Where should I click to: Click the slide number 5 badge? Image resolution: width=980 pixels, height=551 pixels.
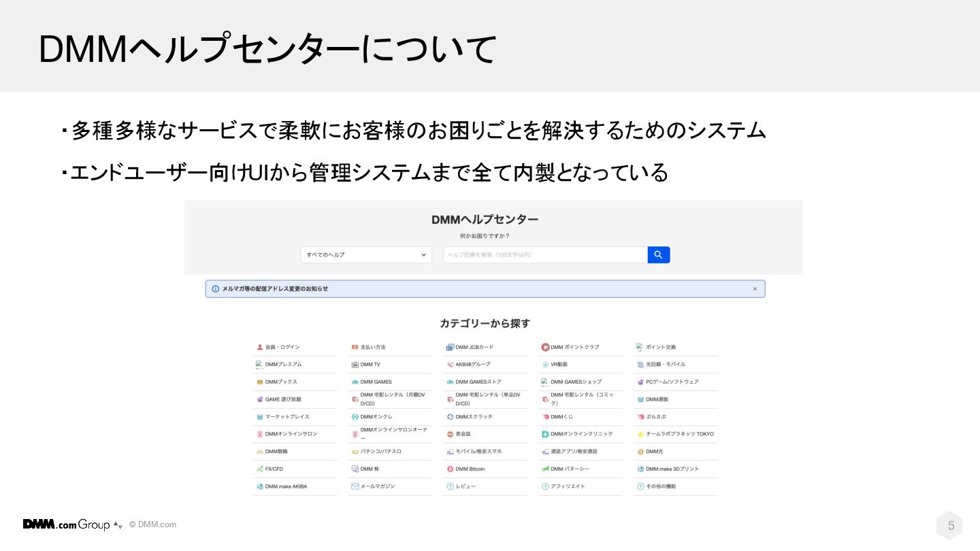[951, 526]
